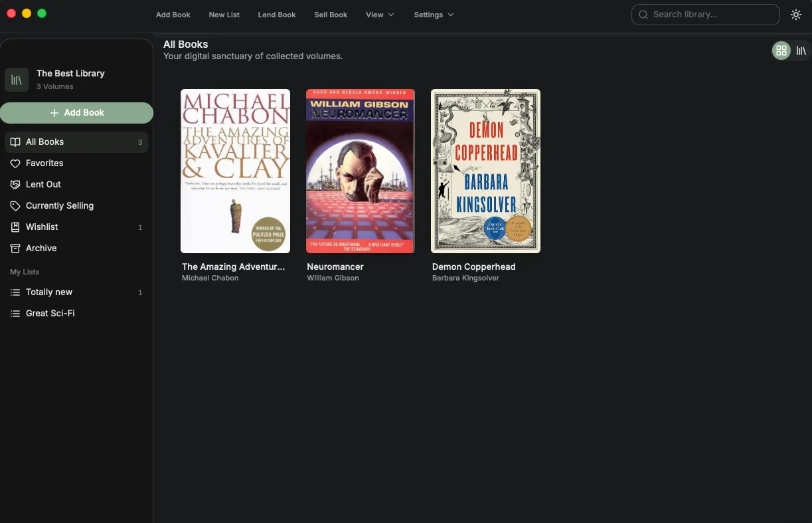812x523 pixels.
Task: Click the bookmark icon next to Wishlist
Action: (x=15, y=227)
